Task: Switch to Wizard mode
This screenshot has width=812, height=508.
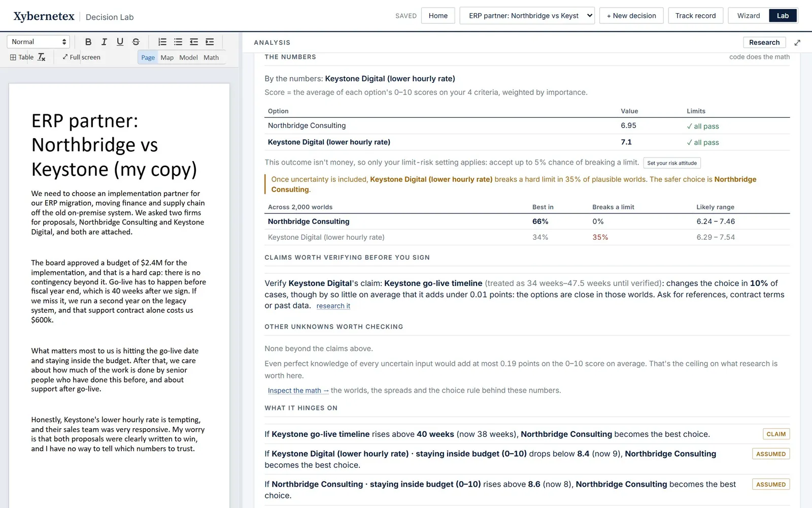Action: click(x=749, y=16)
